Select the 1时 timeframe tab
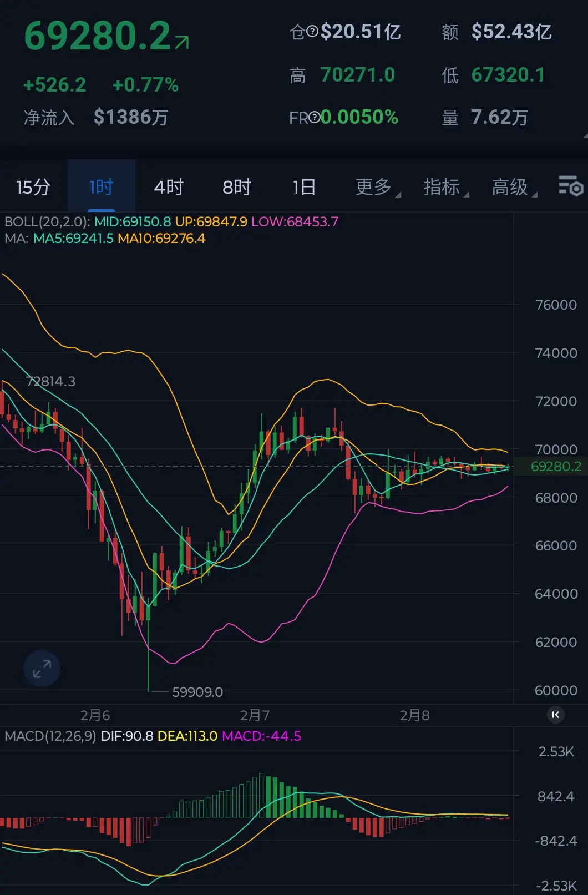 102,187
